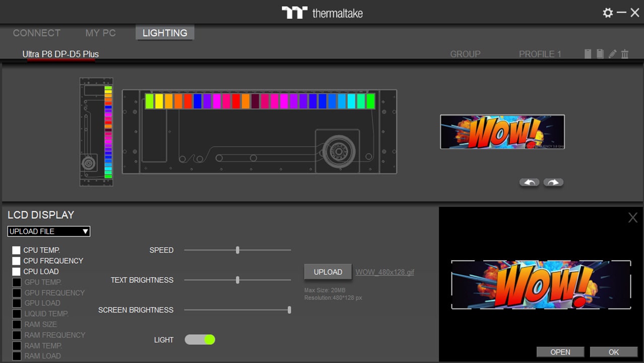Open settings with the gear icon
The image size is (644, 363).
pyautogui.click(x=608, y=13)
